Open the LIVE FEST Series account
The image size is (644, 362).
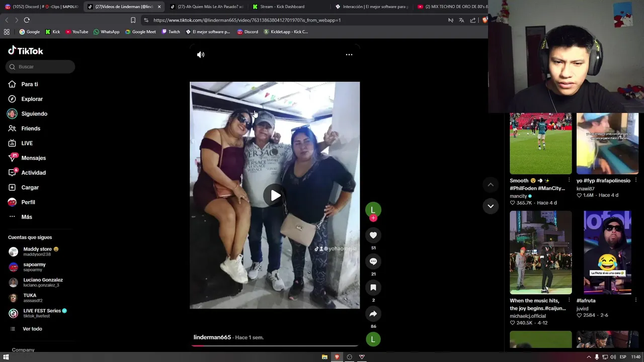tap(45, 313)
